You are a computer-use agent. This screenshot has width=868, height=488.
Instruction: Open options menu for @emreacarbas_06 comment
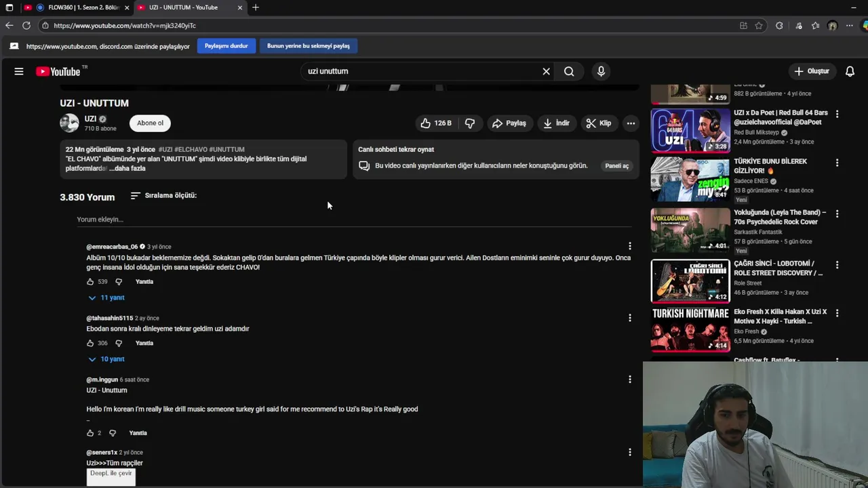tap(629, 246)
